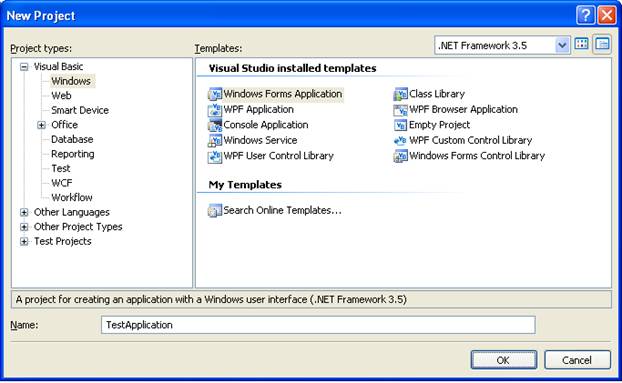Select WPF Custom Control Library icon
The image size is (622, 383).
pos(401,140)
